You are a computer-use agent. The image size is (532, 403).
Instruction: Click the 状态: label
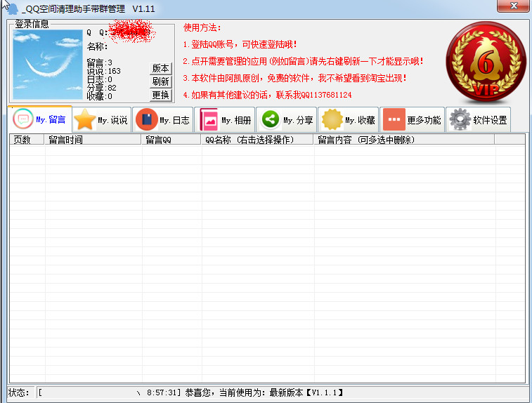click(20, 393)
